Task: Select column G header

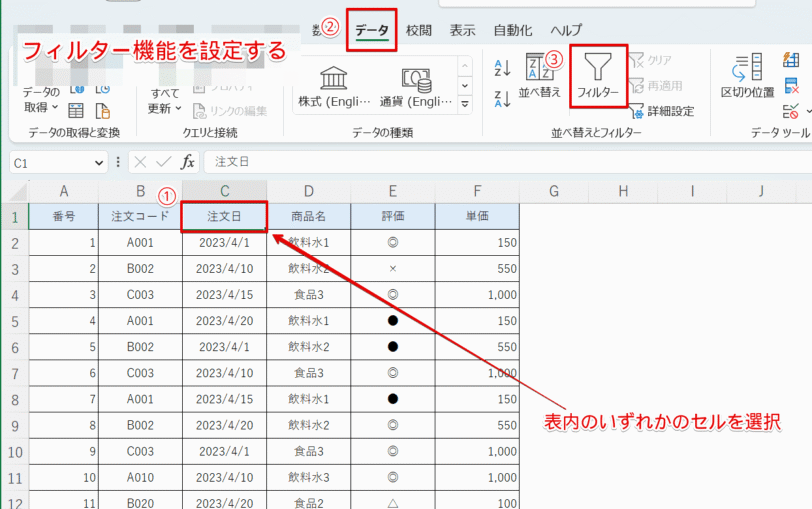Action: [554, 192]
